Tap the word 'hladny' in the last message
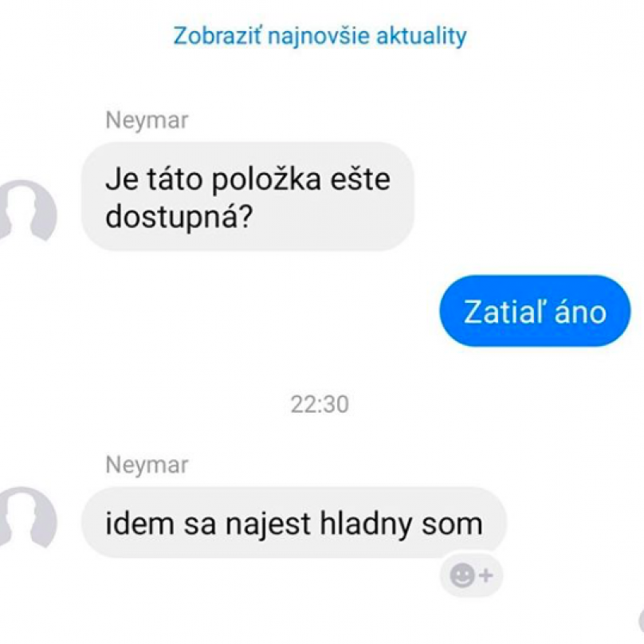 pos(366,524)
